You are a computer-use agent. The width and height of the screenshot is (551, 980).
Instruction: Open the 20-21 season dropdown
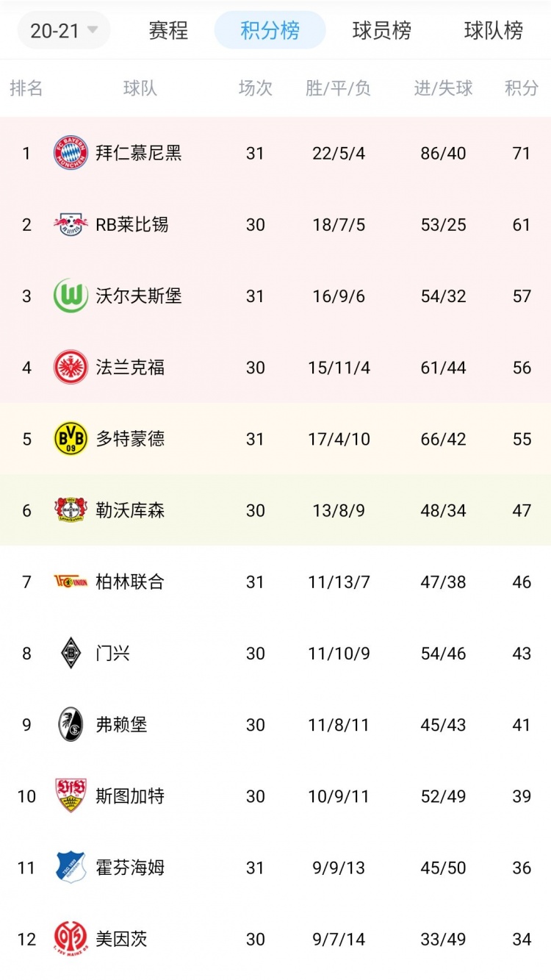(62, 30)
